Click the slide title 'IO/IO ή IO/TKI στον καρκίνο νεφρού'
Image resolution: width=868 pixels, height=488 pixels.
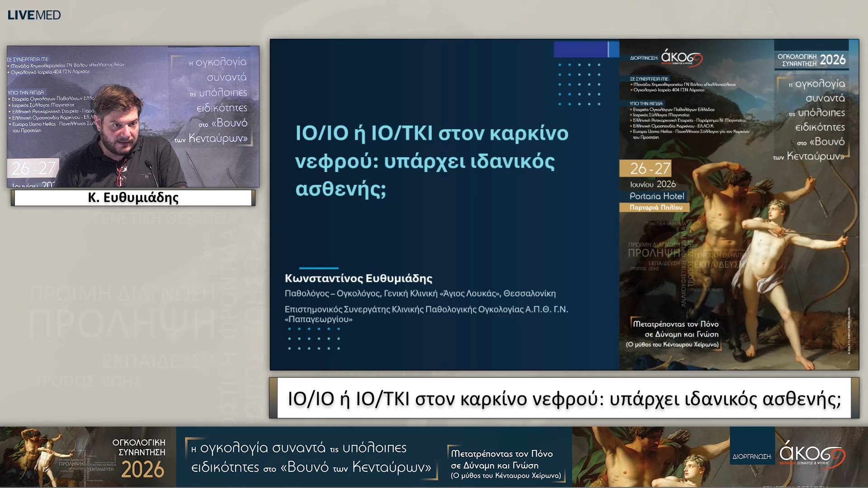click(x=431, y=161)
